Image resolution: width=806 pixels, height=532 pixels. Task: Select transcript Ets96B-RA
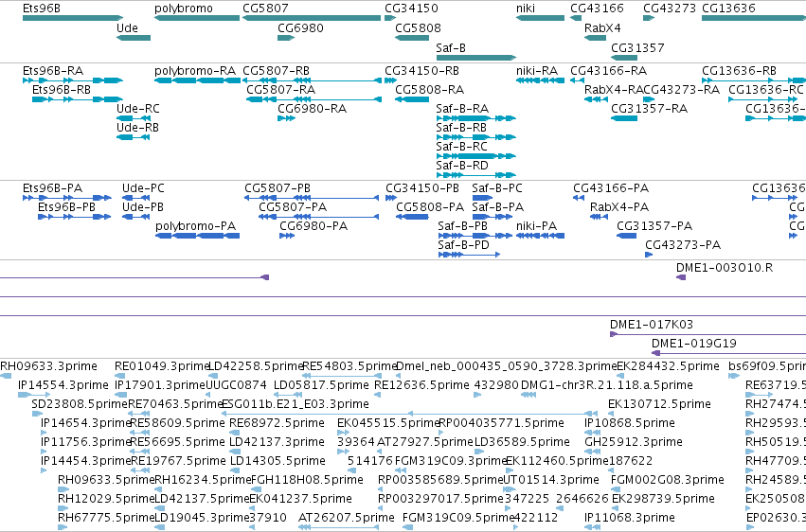[x=73, y=80]
